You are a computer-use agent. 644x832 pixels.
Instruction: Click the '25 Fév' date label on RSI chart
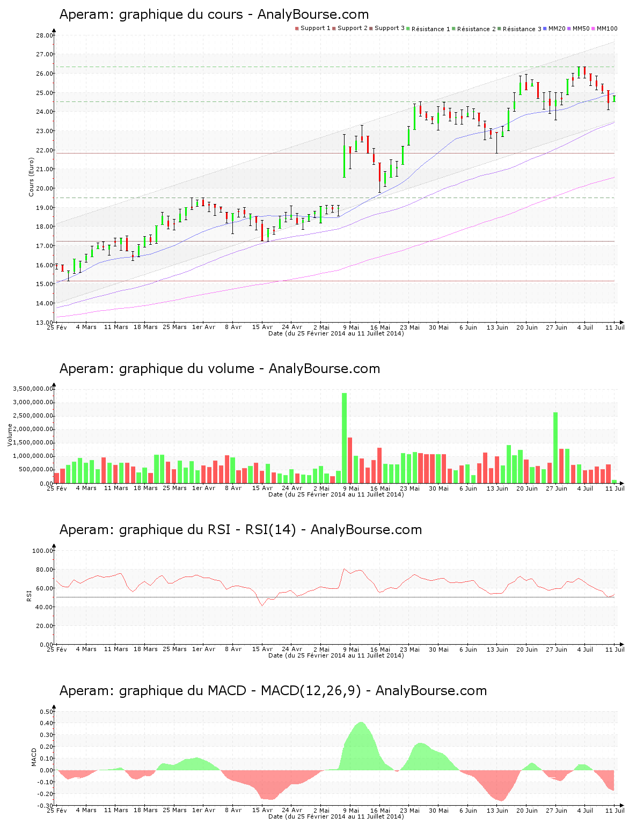coord(57,649)
